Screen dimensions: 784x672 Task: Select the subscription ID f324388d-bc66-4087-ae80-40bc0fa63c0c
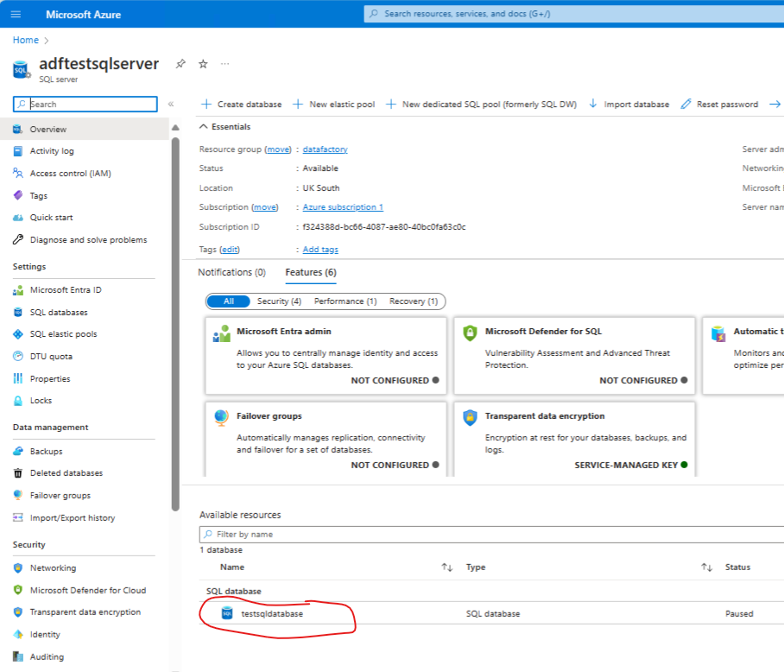coord(384,227)
